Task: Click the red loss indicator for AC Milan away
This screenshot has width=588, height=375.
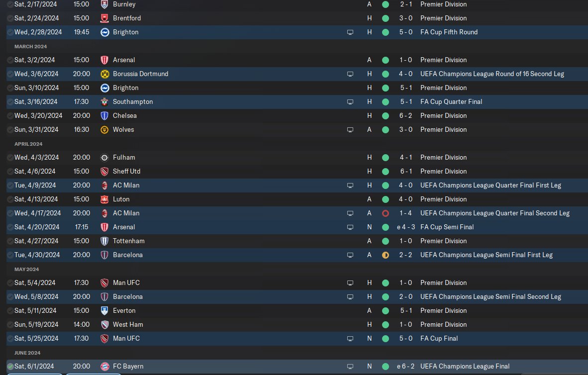Action: coord(385,213)
